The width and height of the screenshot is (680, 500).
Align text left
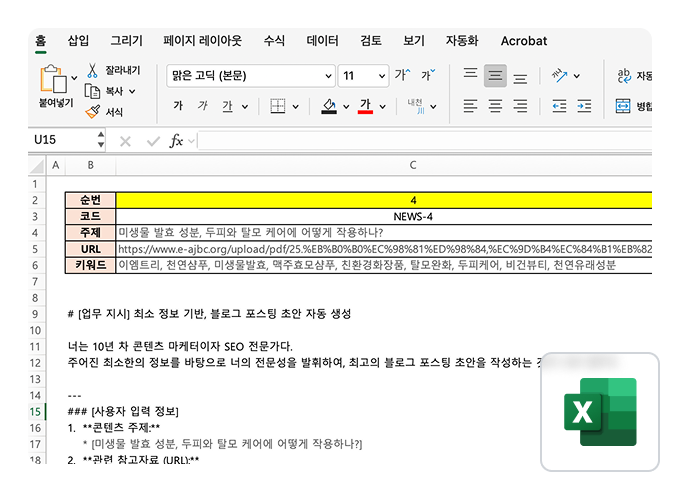pos(471,106)
